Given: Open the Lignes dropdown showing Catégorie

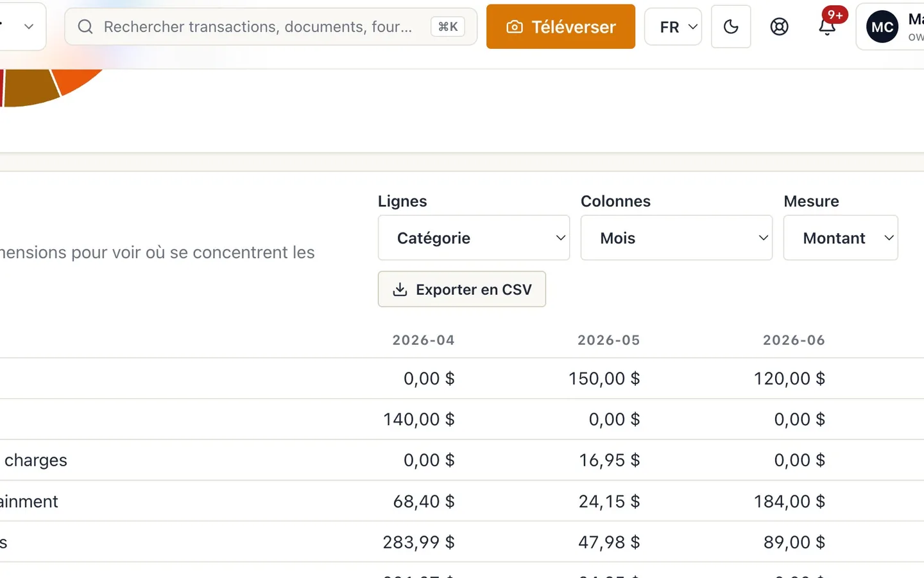Looking at the screenshot, I should coord(474,238).
